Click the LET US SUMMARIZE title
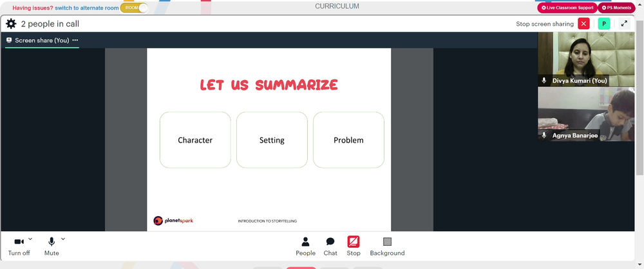644x269 pixels. [x=269, y=85]
